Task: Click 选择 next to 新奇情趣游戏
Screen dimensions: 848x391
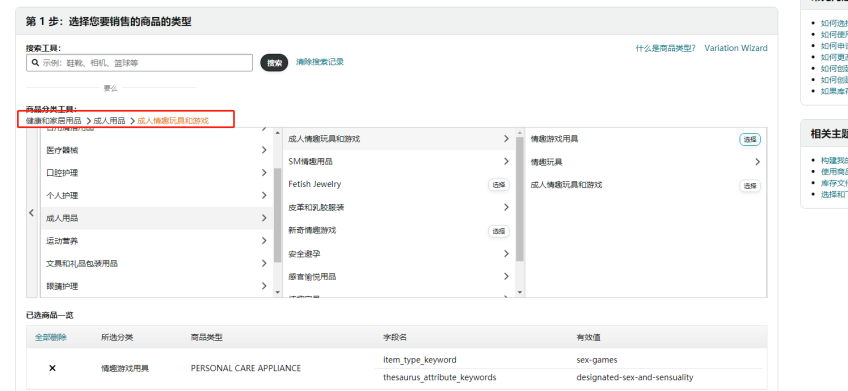Action: pyautogui.click(x=499, y=231)
